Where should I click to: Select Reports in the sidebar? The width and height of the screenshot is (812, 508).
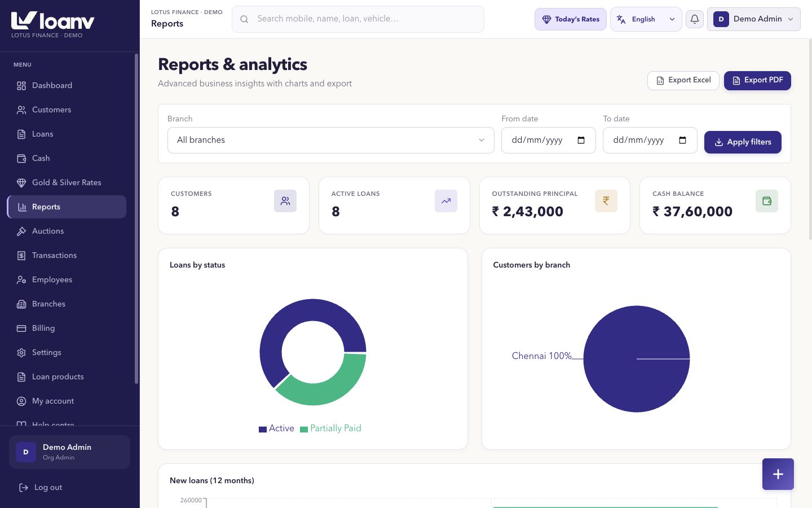coord(67,207)
